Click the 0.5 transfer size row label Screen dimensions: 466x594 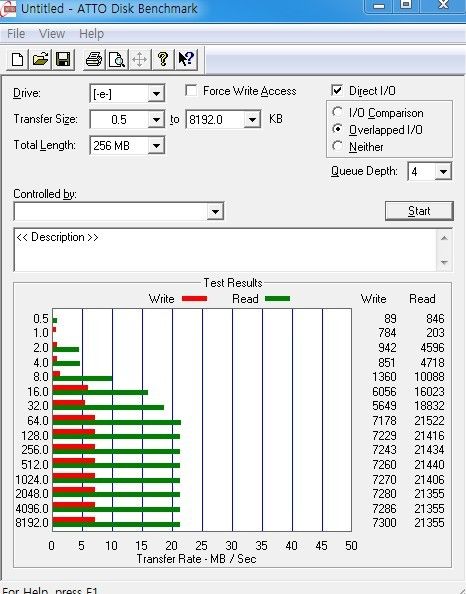41,319
